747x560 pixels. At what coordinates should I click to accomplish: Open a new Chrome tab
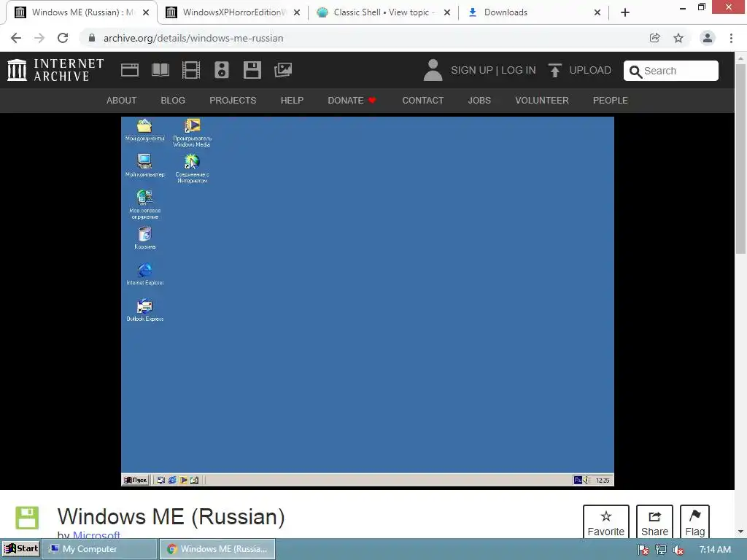[625, 12]
